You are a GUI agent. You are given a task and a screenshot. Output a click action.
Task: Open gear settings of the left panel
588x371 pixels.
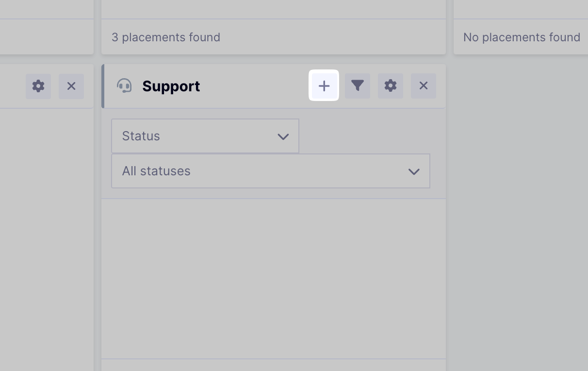click(x=38, y=86)
